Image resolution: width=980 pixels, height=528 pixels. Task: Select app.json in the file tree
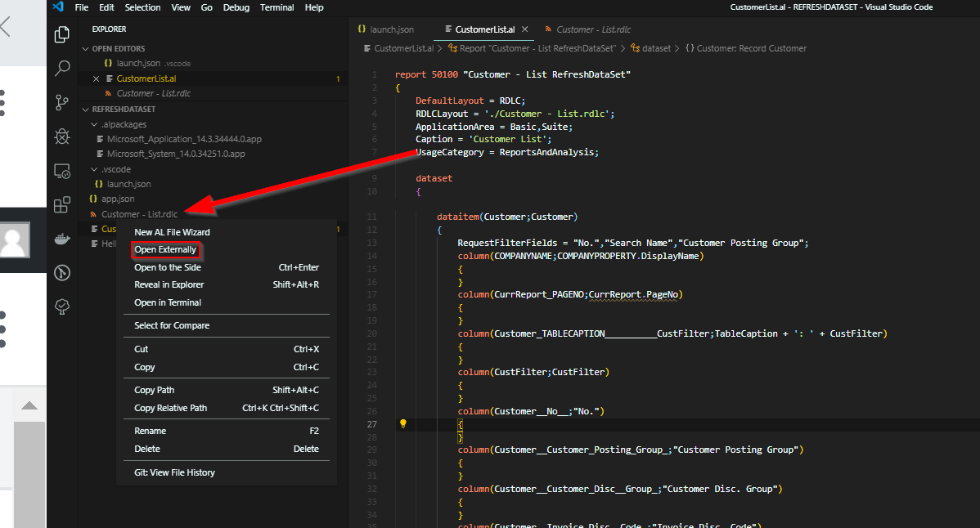(118, 199)
